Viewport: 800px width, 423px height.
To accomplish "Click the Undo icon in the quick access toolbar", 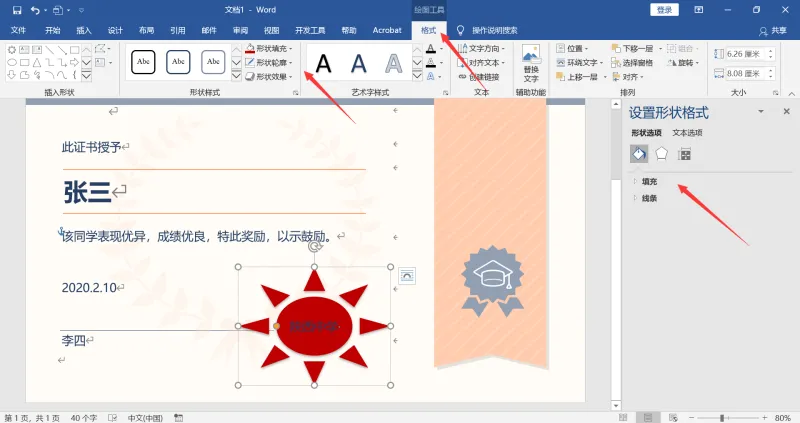I will 35,10.
